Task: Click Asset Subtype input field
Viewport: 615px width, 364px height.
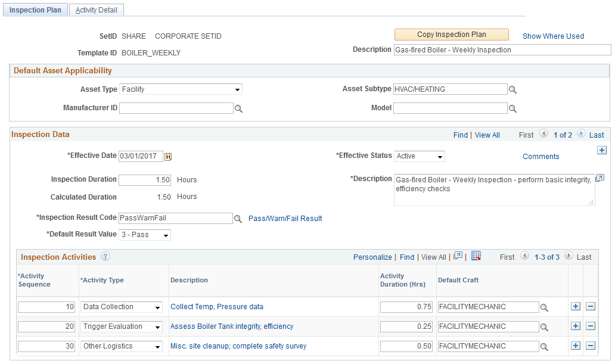Action: click(x=451, y=89)
